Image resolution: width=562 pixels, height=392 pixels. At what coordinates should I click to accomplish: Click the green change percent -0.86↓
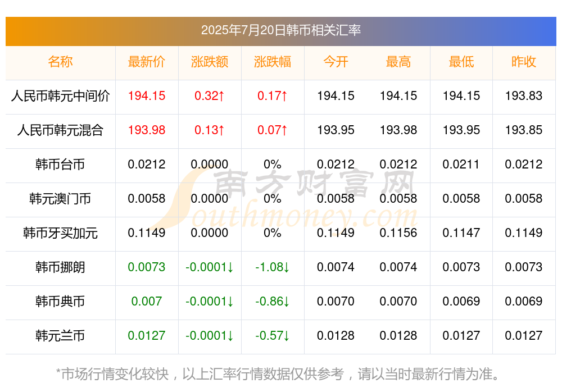pyautogui.click(x=273, y=302)
